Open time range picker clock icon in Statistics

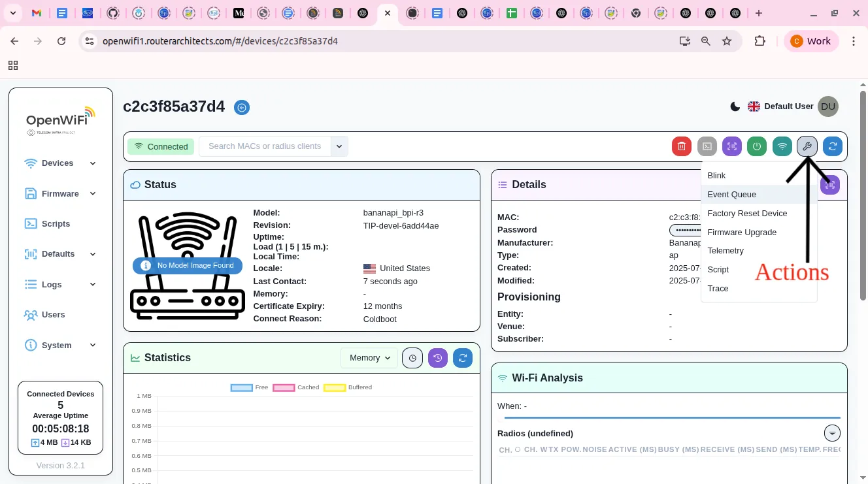click(x=412, y=358)
